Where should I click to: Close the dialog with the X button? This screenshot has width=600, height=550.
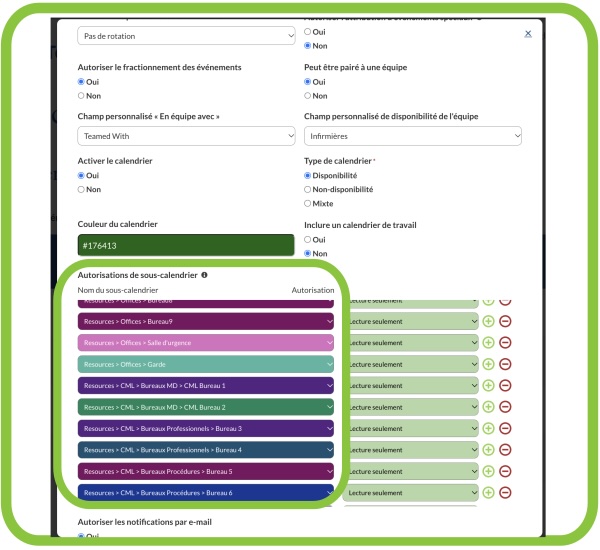click(x=528, y=34)
